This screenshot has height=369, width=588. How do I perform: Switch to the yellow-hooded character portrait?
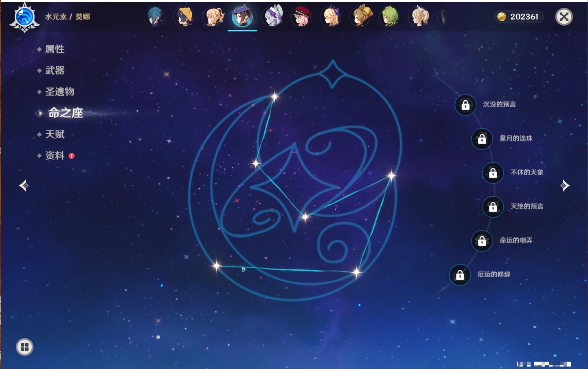point(184,17)
